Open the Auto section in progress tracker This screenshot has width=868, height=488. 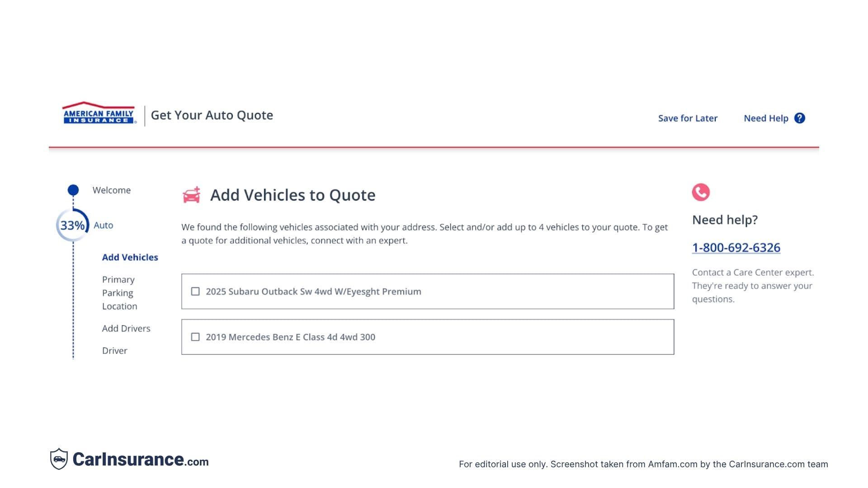coord(103,225)
